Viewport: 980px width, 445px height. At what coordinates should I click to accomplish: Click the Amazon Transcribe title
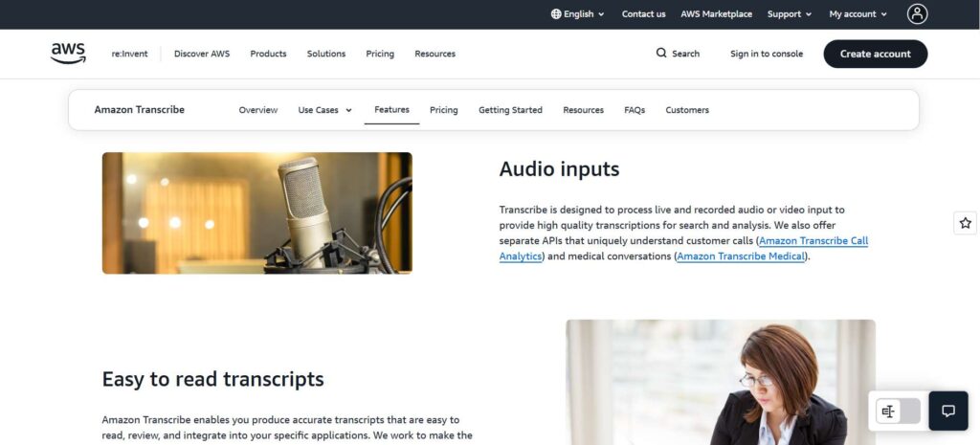(x=140, y=109)
